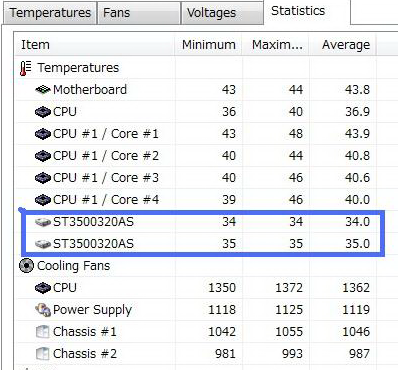
Task: Click the Core #1 chip icon
Action: pos(43,134)
